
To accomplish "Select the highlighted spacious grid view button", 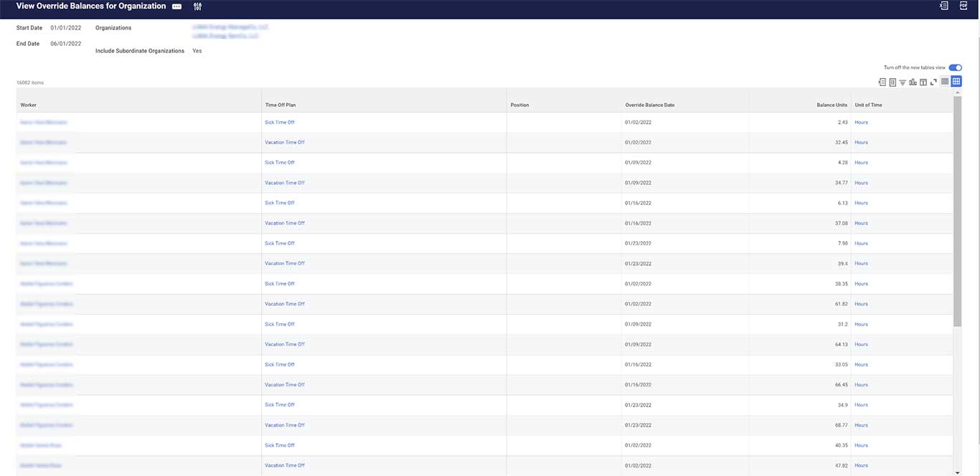I will (956, 82).
